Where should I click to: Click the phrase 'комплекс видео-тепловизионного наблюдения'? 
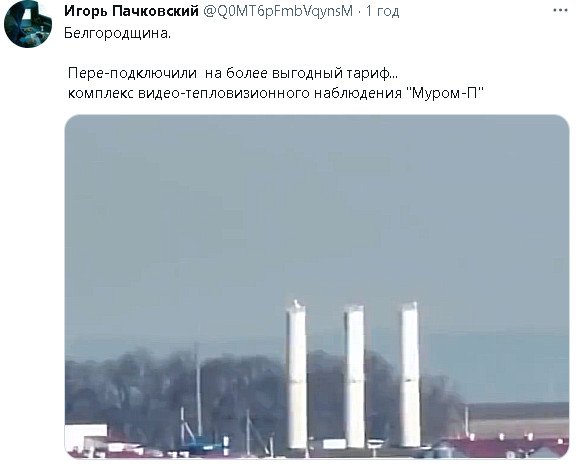click(x=235, y=93)
